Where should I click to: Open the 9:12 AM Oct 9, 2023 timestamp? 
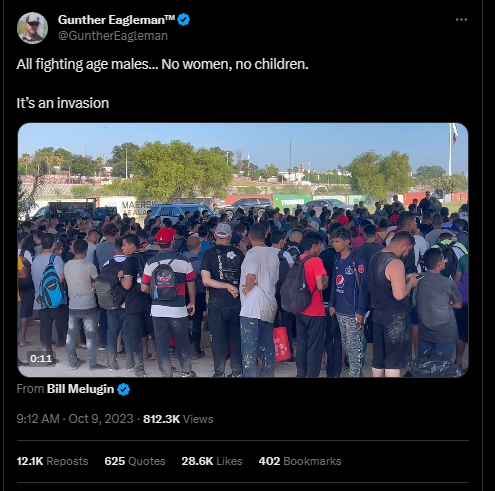(75, 419)
